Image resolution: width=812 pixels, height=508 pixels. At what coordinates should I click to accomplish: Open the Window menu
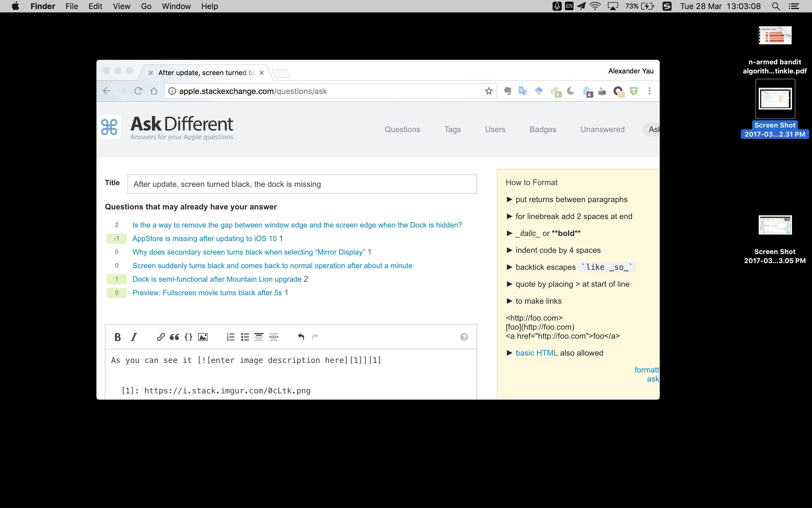(176, 6)
